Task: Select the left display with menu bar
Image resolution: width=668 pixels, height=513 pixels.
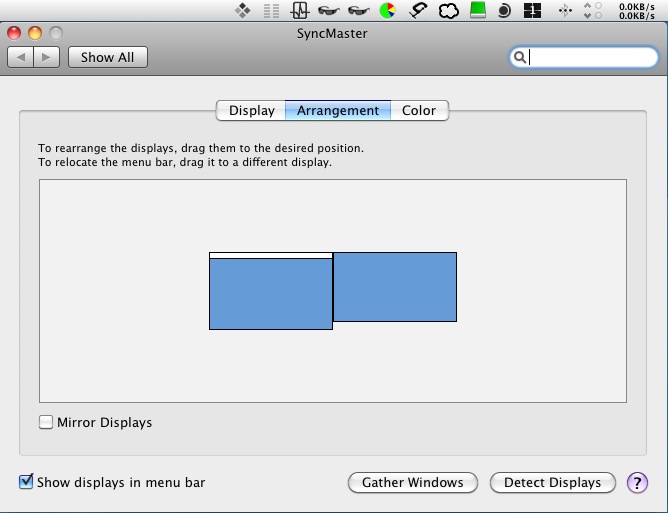Action: (271, 294)
